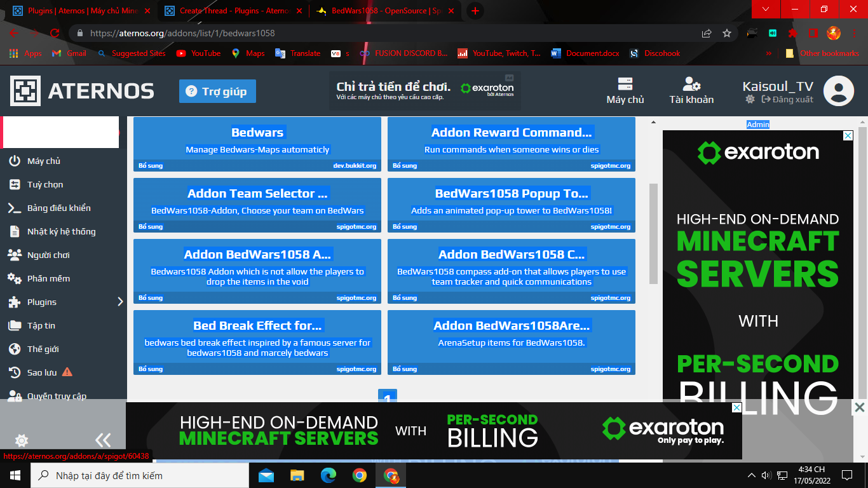Open the Bedwars plugin card
This screenshot has height=488, width=868.
click(x=257, y=144)
